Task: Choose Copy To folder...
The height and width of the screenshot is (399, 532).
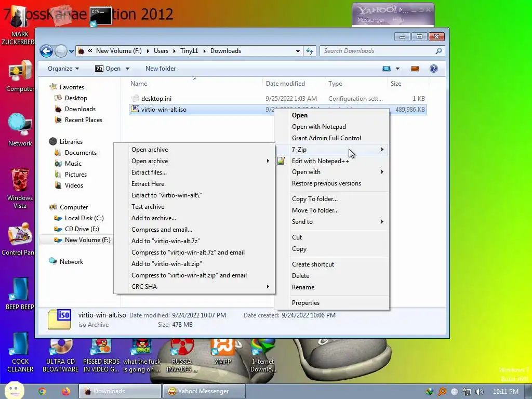Action: pos(331,199)
